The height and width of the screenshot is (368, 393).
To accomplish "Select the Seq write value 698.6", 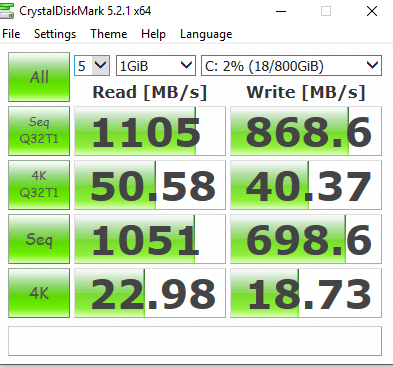I will [x=306, y=239].
